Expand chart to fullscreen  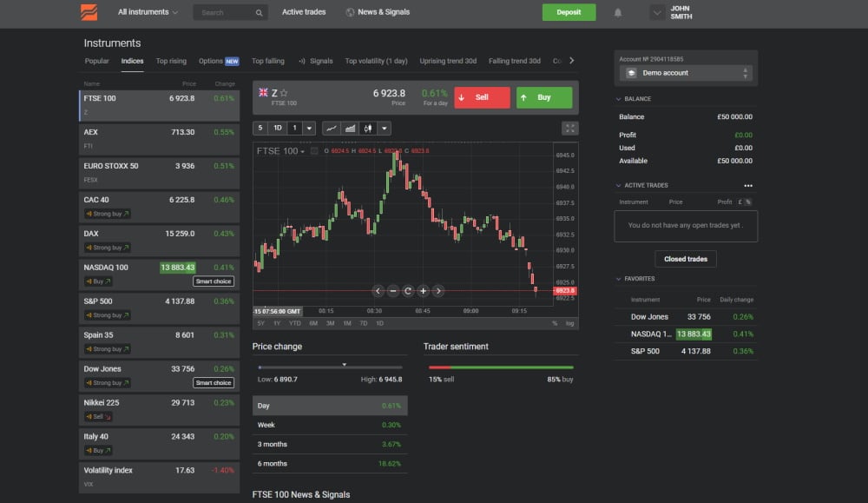(x=569, y=129)
